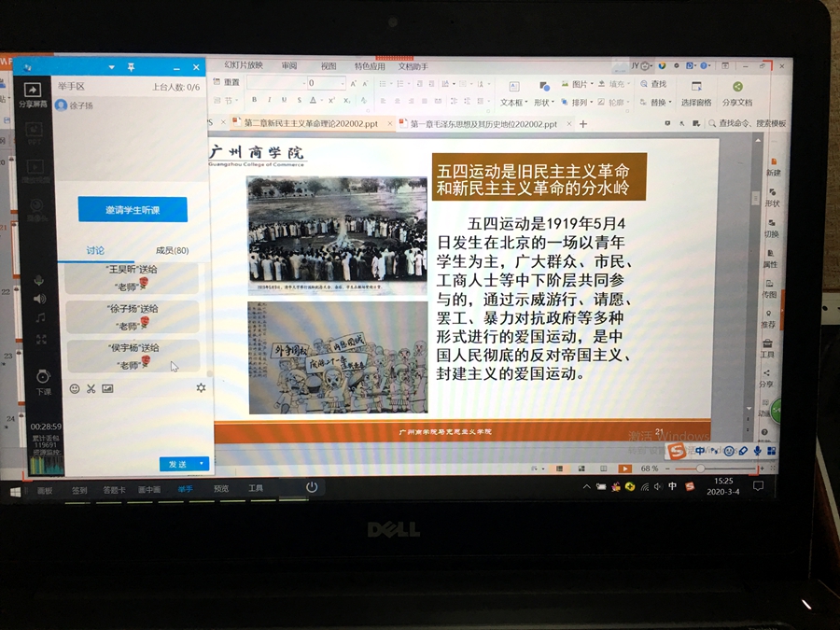Expand the classroom title bar dropdown arrow
The height and width of the screenshot is (630, 840).
pos(111,67)
